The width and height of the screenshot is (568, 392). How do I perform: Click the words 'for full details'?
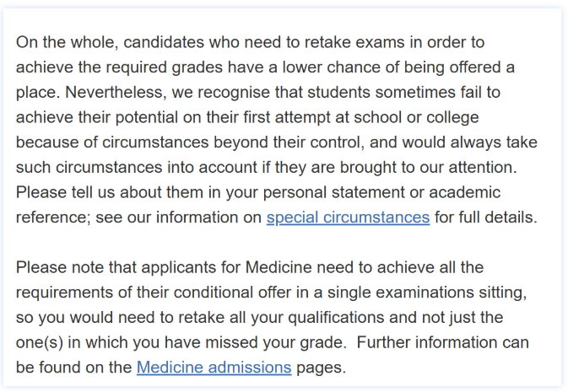click(485, 217)
